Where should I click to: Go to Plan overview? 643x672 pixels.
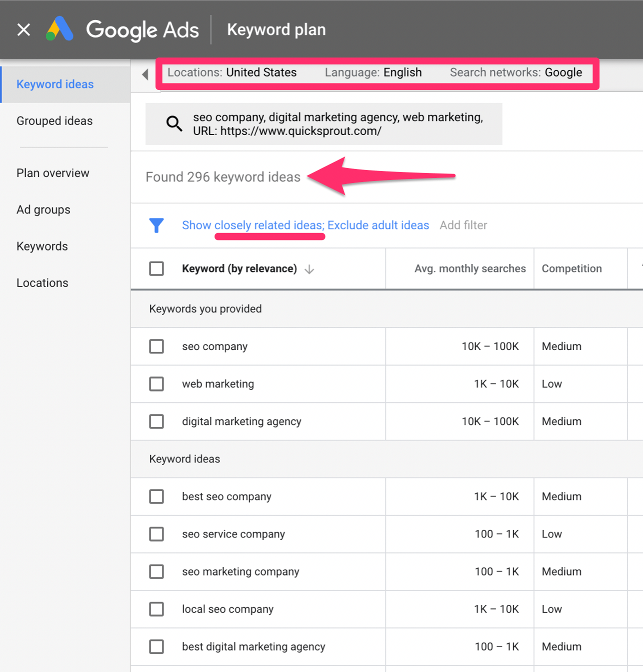(x=53, y=173)
